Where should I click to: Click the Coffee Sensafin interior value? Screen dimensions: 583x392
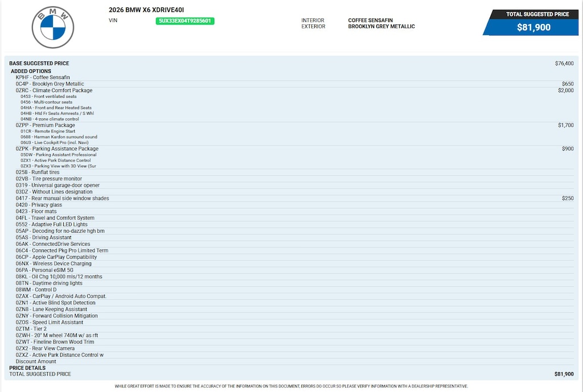pos(370,20)
